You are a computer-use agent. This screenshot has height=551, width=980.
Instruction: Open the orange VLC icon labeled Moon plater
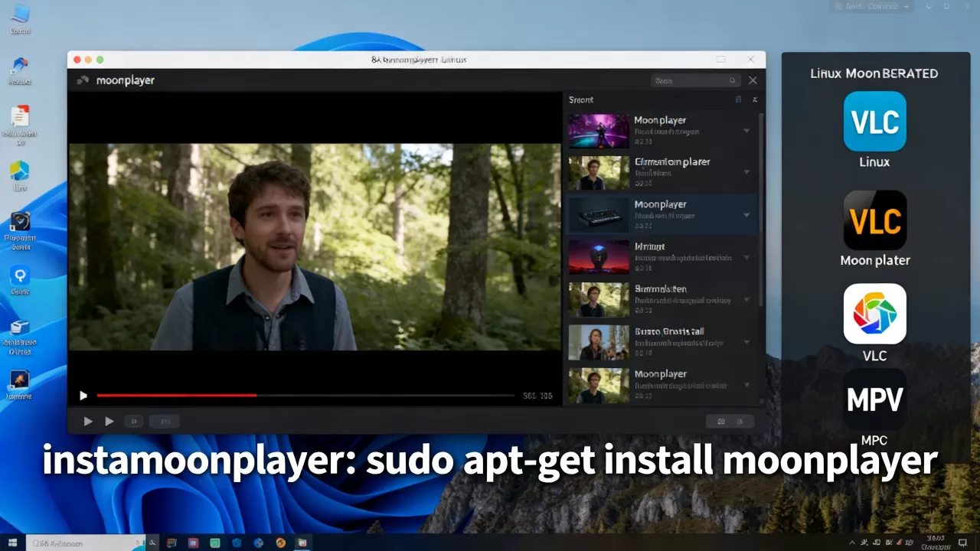pos(874,220)
